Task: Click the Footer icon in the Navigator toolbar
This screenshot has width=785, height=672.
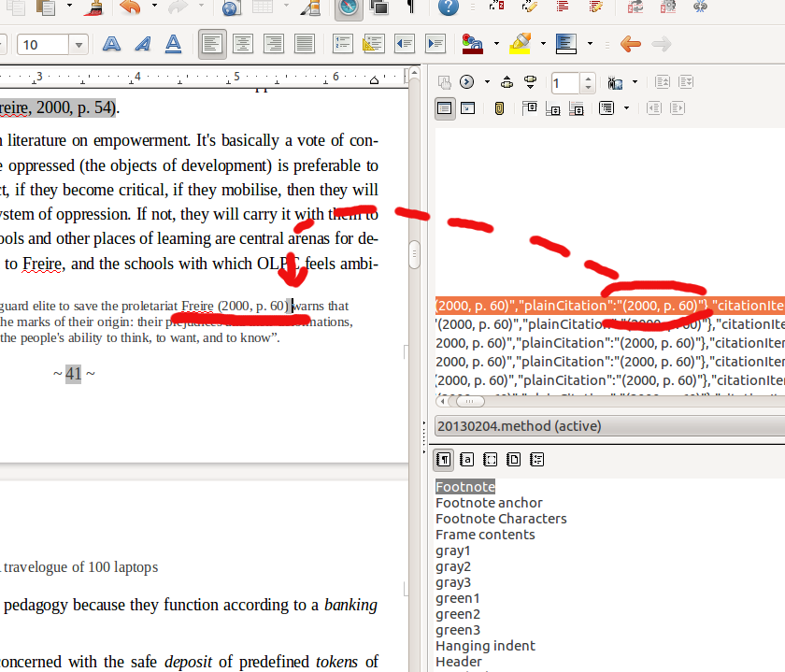Action: pyautogui.click(x=553, y=107)
